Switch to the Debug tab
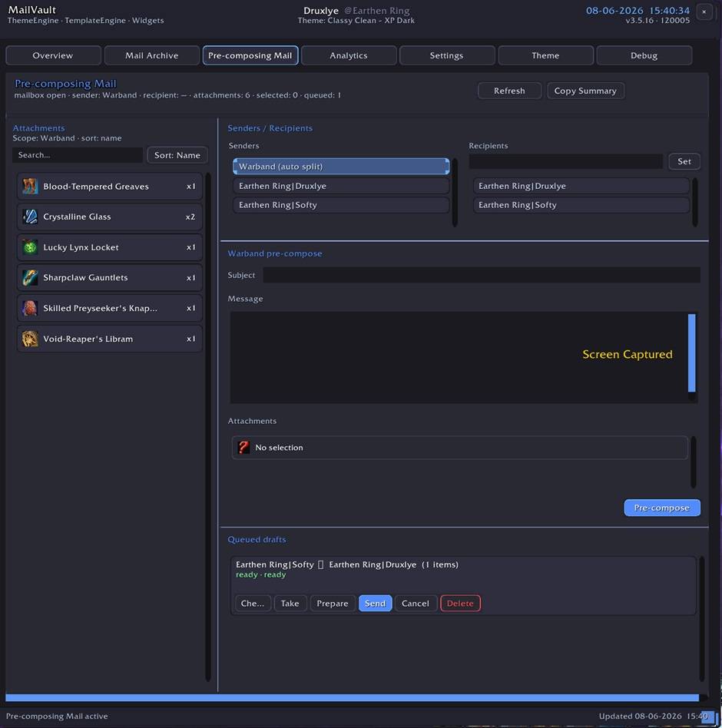 (x=644, y=55)
